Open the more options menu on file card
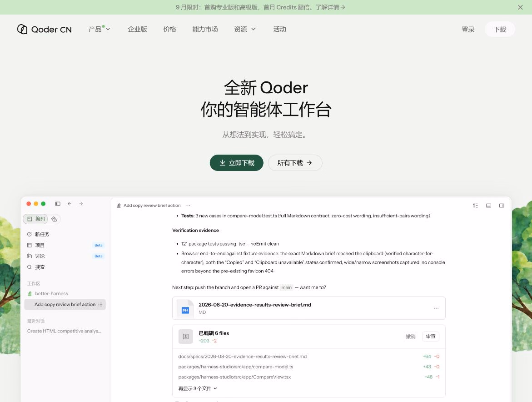The image size is (532, 402). tap(436, 308)
